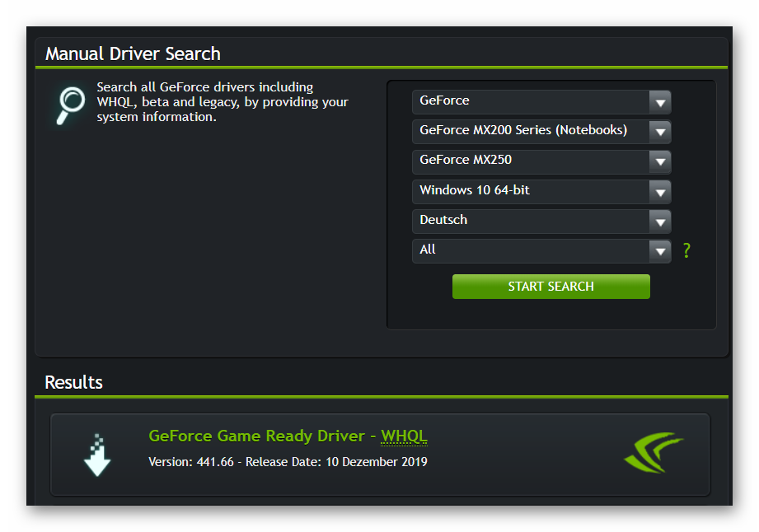Viewport: 759px width, 532px height.
Task: Click the START SEARCH button
Action: (x=551, y=287)
